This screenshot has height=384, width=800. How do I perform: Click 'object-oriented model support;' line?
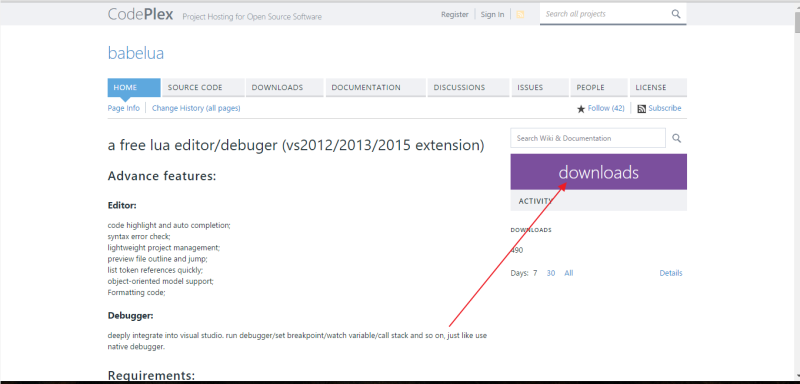pyautogui.click(x=161, y=281)
